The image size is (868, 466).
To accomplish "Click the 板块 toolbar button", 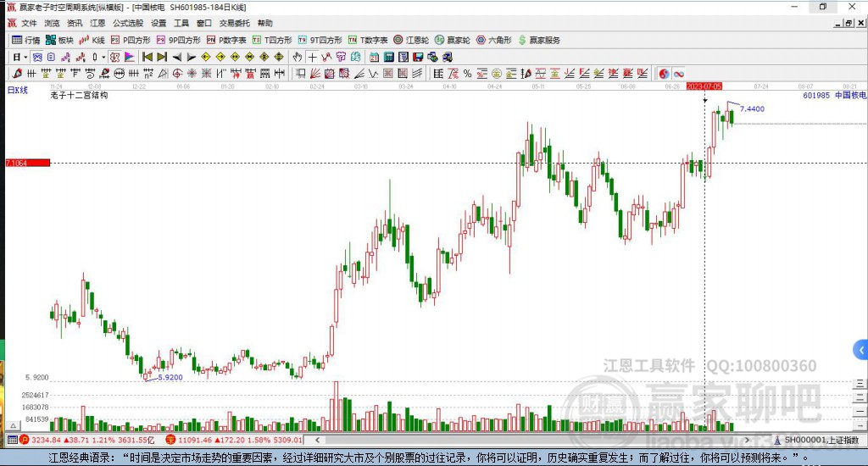I will [60, 40].
